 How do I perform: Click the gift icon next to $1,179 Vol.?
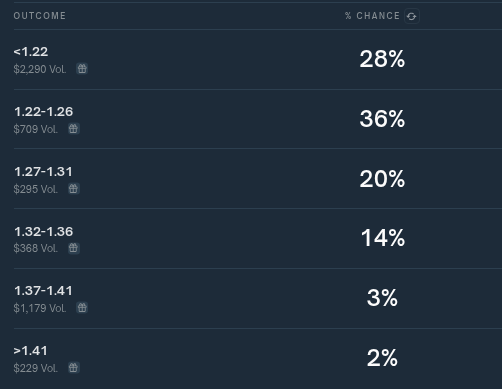click(82, 308)
